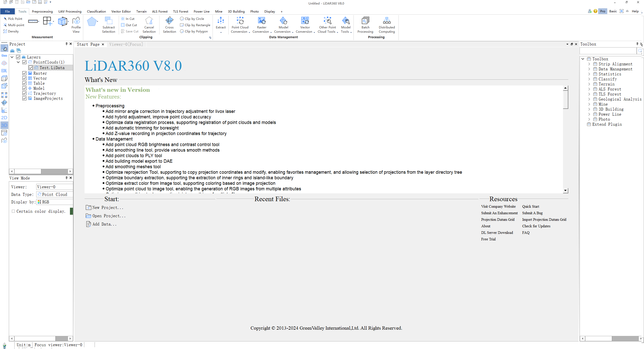Click the New Project... link

tap(105, 207)
